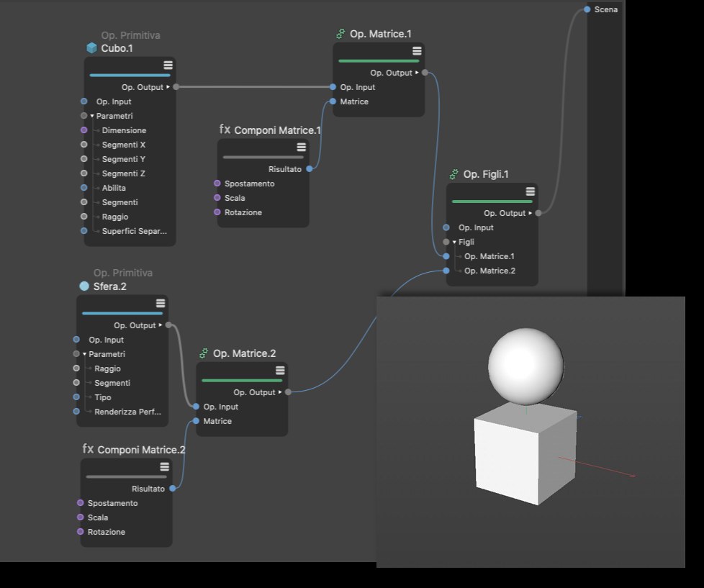Click the Op. Output arrow on Op. Figli.1
Screen dimensions: 704x588
click(x=531, y=213)
